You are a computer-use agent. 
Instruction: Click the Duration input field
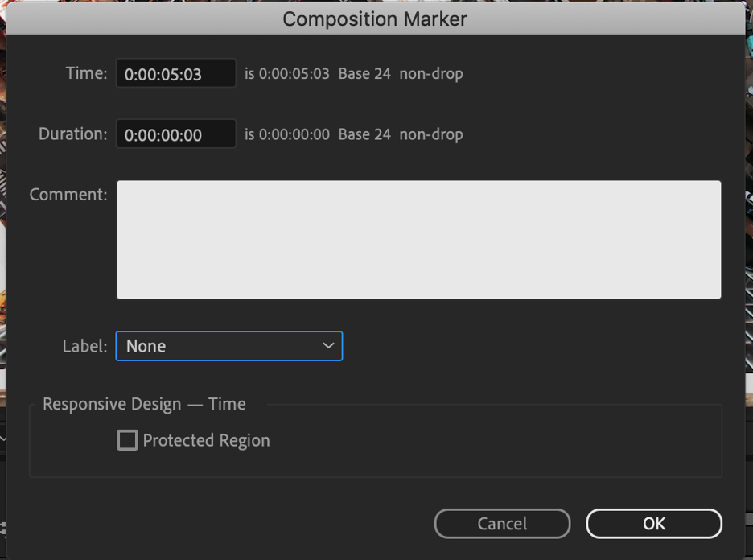click(175, 134)
